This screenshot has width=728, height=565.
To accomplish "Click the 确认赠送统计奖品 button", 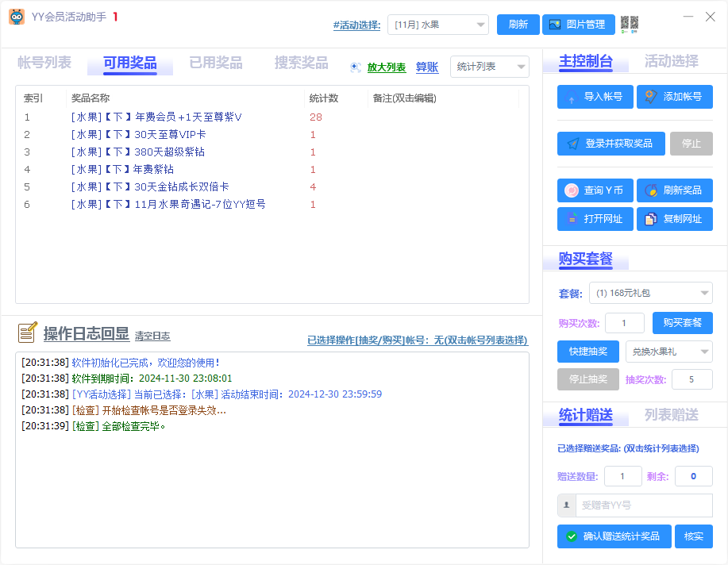I will 614,536.
